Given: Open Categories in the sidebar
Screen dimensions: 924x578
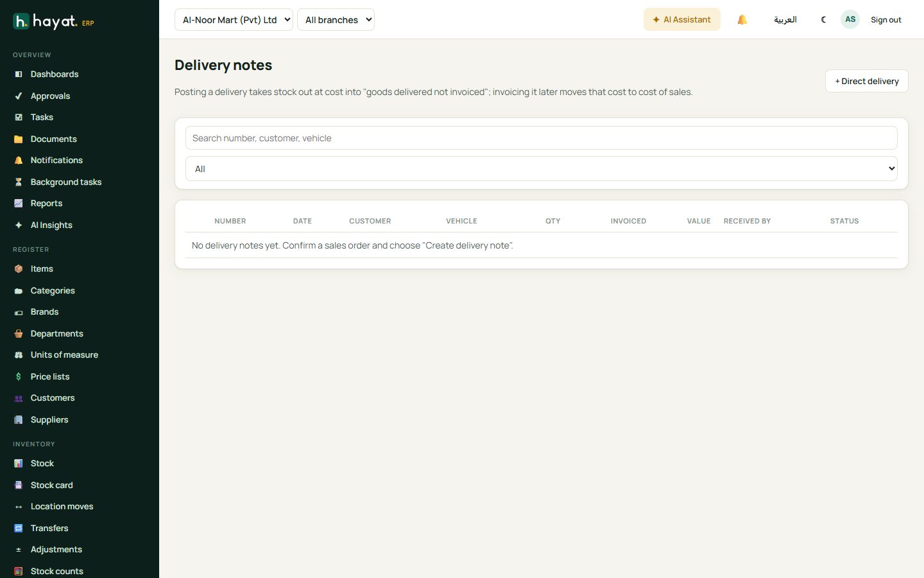Looking at the screenshot, I should coord(53,291).
